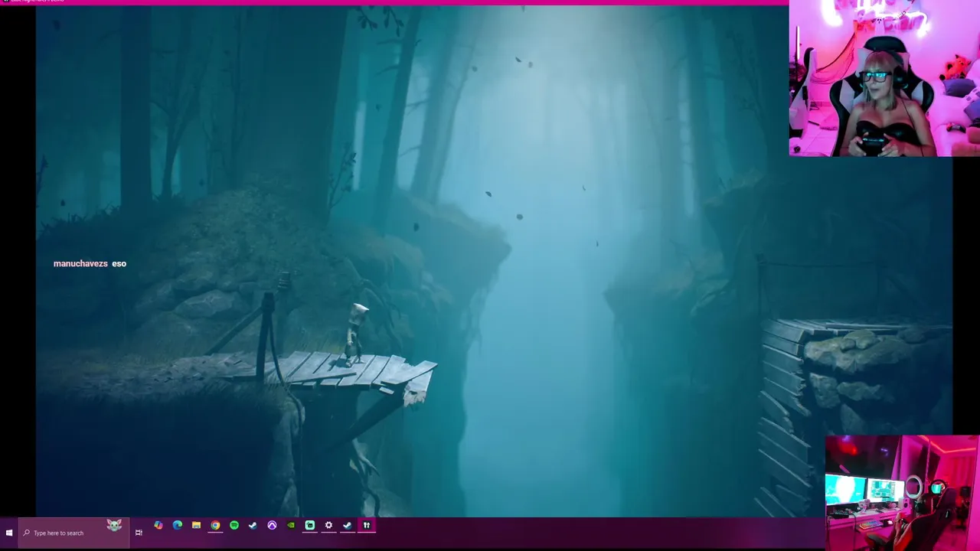Click the streamer webcam overlay
Image resolution: width=980 pixels, height=551 pixels.
(x=884, y=78)
